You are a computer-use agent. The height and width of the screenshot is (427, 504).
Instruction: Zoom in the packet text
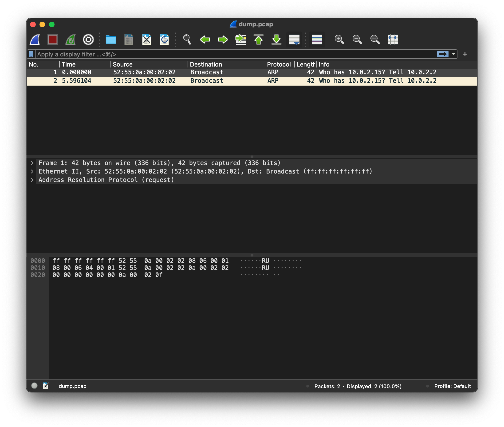(339, 40)
